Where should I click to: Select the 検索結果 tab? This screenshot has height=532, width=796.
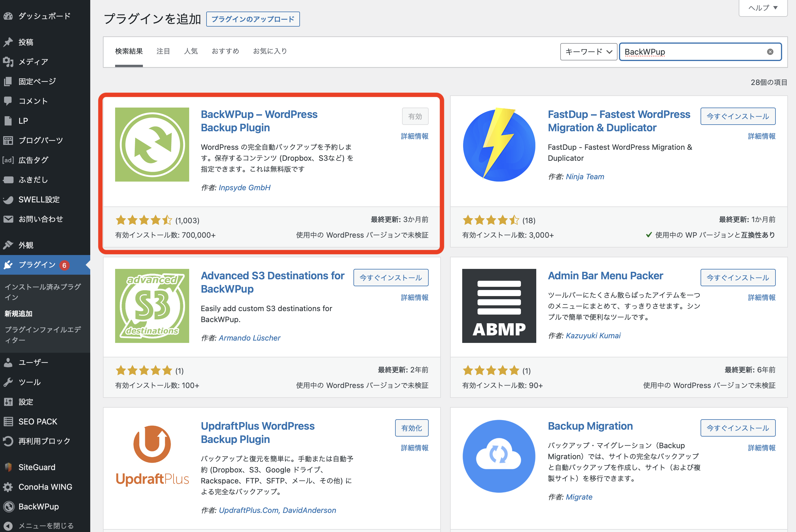pyautogui.click(x=129, y=51)
